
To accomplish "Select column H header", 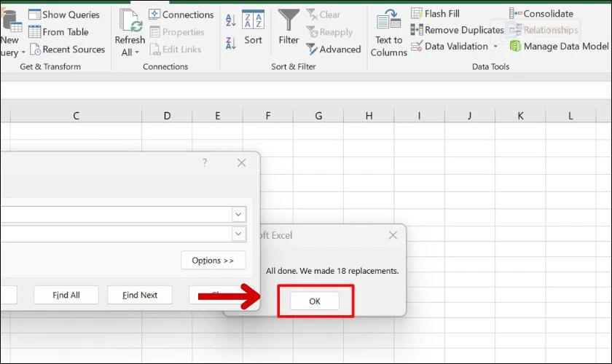I will [369, 116].
